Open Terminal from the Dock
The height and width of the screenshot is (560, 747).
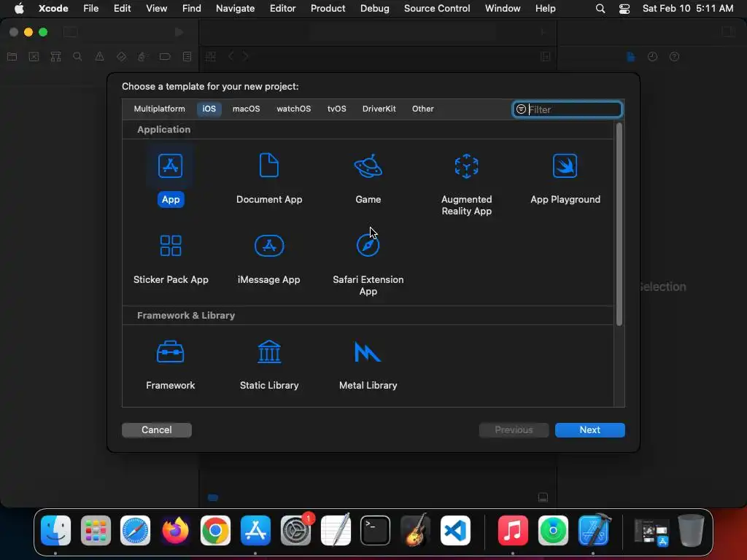point(376,530)
